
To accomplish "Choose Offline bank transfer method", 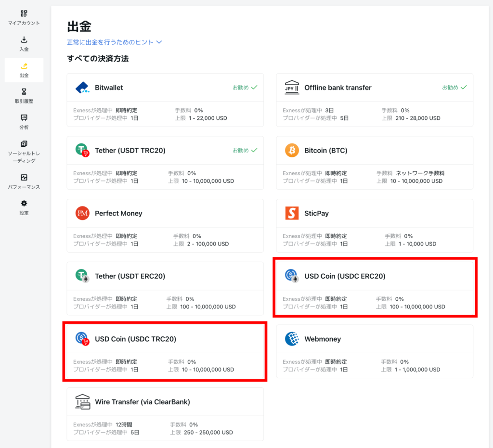I will (375, 100).
